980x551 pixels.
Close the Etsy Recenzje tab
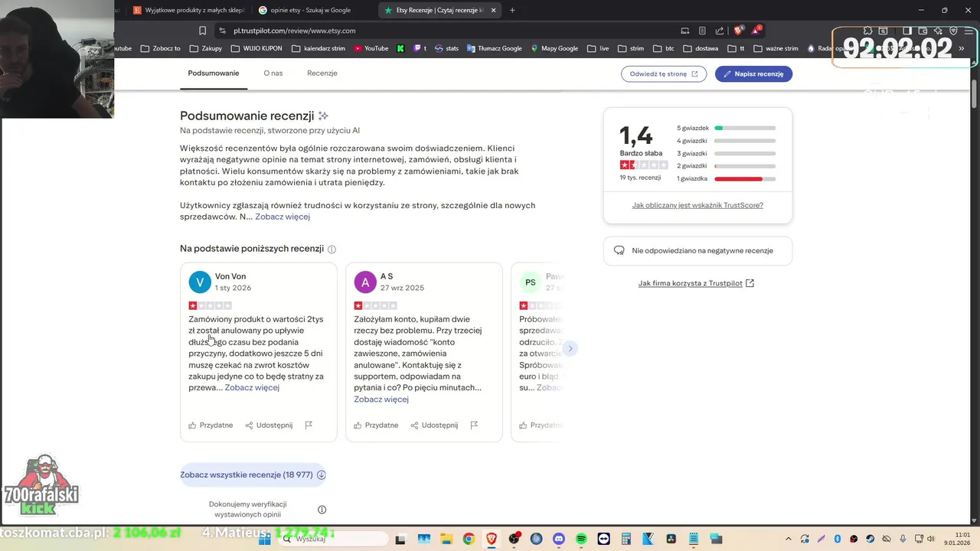[x=493, y=10]
